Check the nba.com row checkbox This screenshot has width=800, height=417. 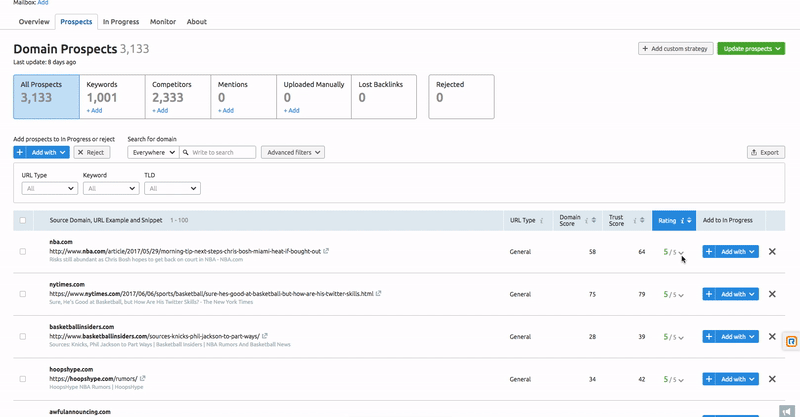pyautogui.click(x=22, y=252)
